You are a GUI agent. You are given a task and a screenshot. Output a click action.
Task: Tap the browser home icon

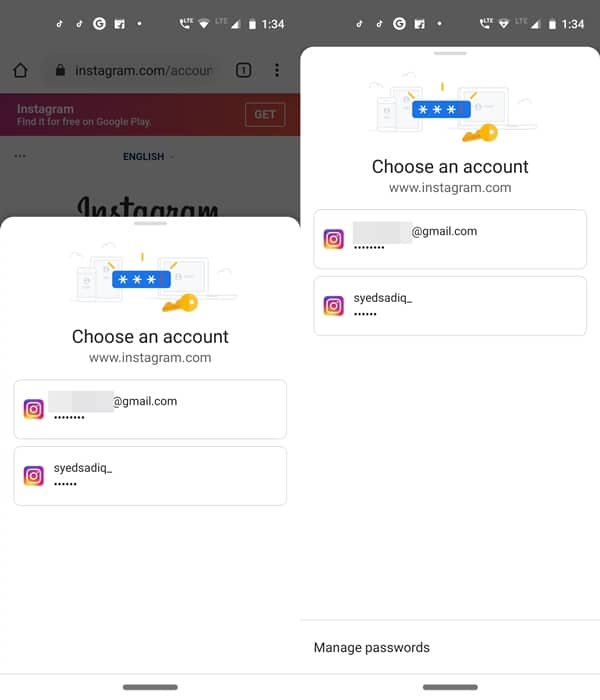pos(21,70)
